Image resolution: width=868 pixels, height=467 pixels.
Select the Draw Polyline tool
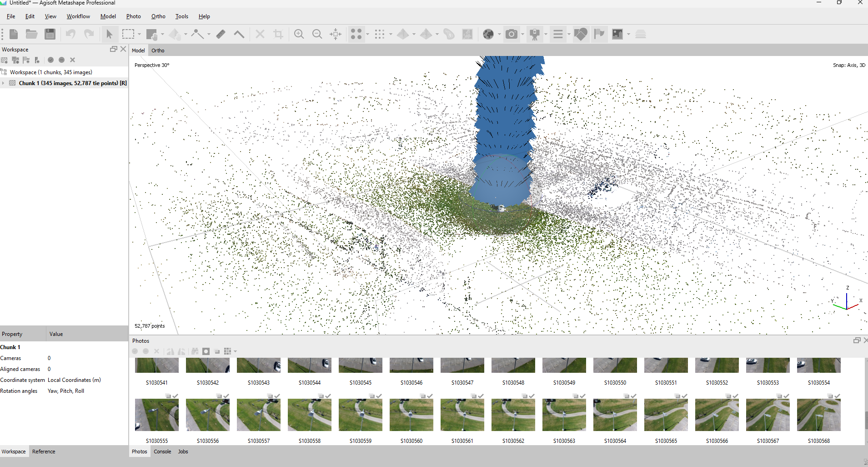click(197, 34)
